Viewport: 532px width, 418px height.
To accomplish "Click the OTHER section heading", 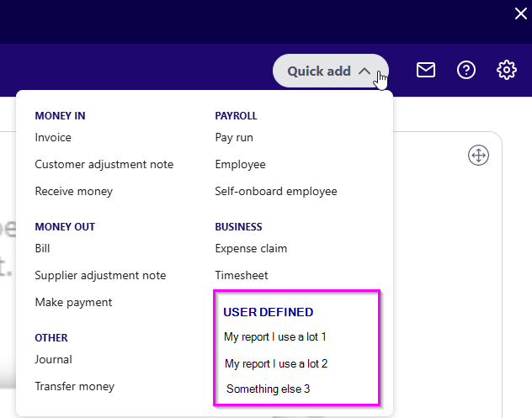I will [x=51, y=338].
